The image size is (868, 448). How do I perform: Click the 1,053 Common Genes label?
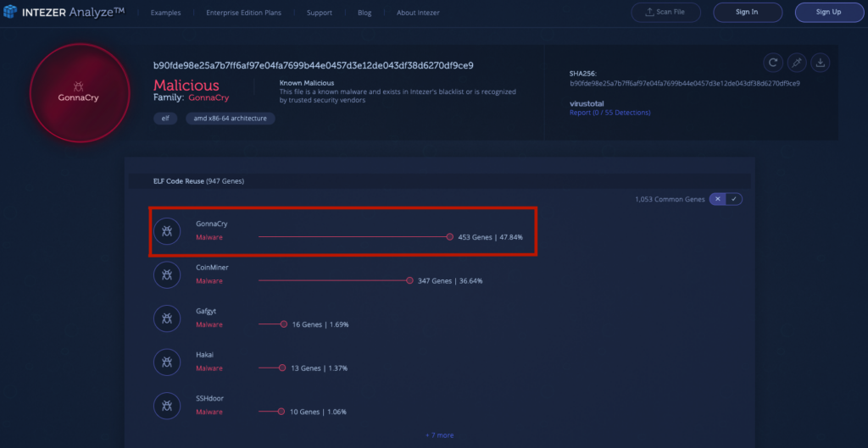(x=670, y=199)
